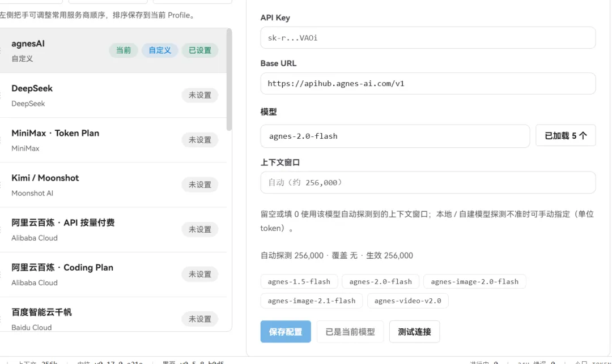This screenshot has height=364, width=612.
Task: Select the agnesAI provider row
Action: click(113, 50)
